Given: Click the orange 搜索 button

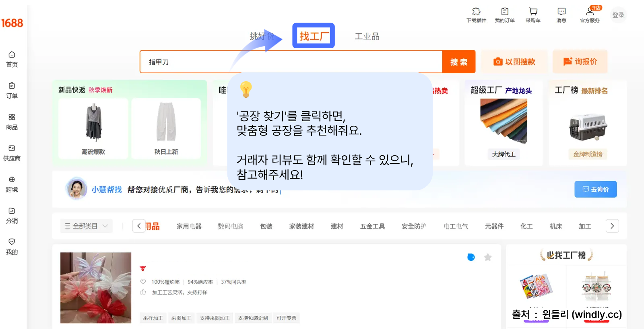Looking at the screenshot, I should 459,62.
